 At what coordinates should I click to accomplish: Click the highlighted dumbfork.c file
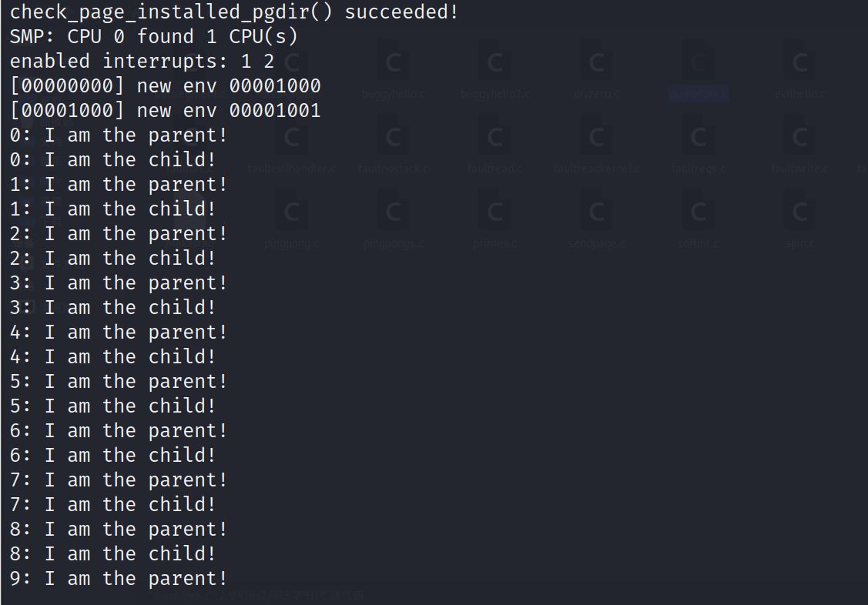point(698,65)
